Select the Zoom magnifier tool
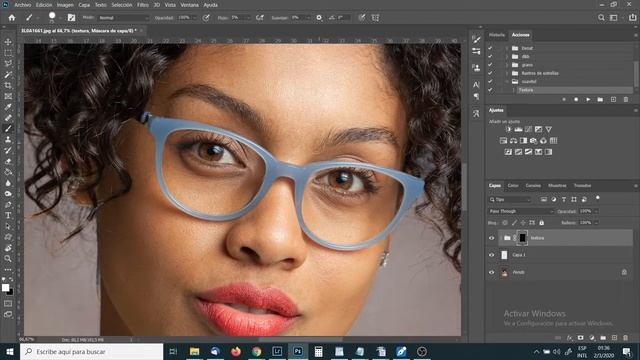This screenshot has height=360, width=640. [x=8, y=258]
